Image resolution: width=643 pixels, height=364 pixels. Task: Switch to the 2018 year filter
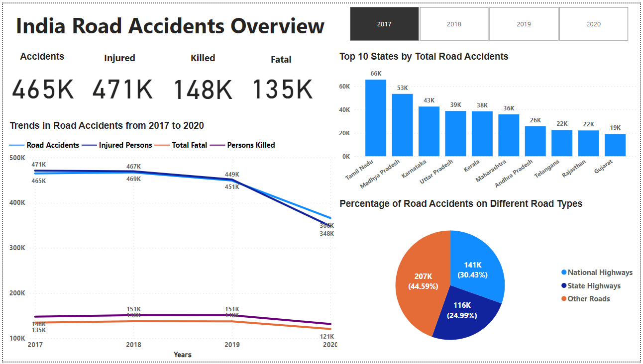pyautogui.click(x=453, y=23)
